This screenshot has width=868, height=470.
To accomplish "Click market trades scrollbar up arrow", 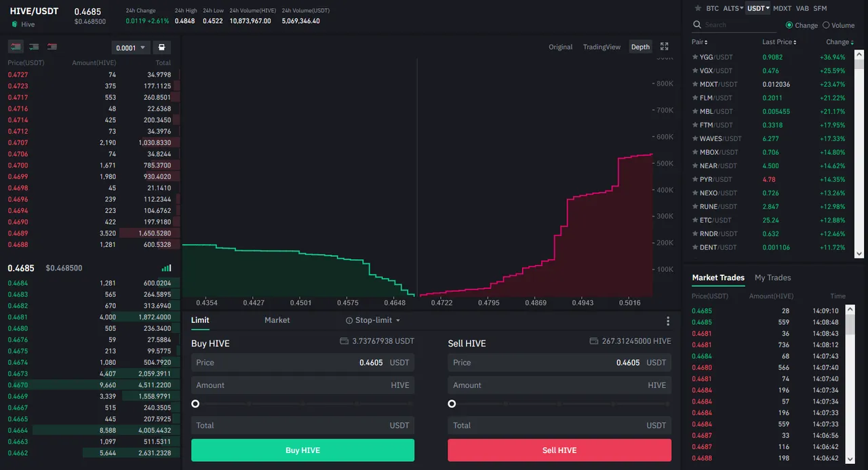I will pos(850,309).
